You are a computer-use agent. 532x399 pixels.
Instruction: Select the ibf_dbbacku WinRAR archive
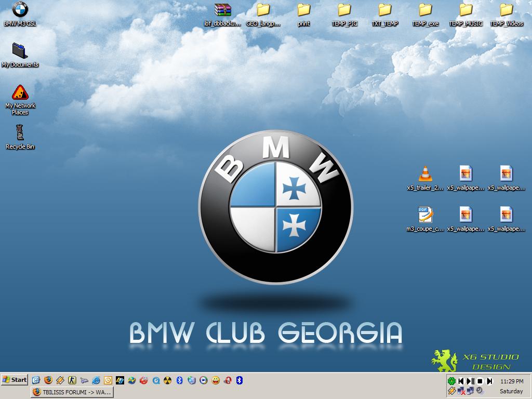[x=222, y=15]
